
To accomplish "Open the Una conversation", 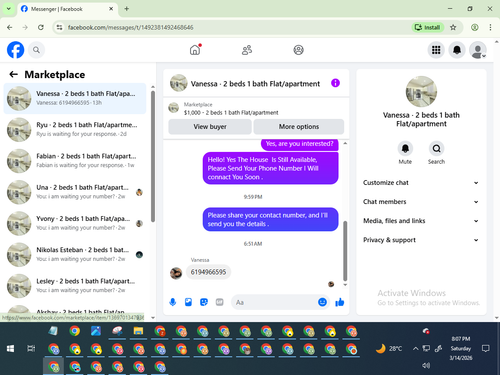I will (75, 192).
